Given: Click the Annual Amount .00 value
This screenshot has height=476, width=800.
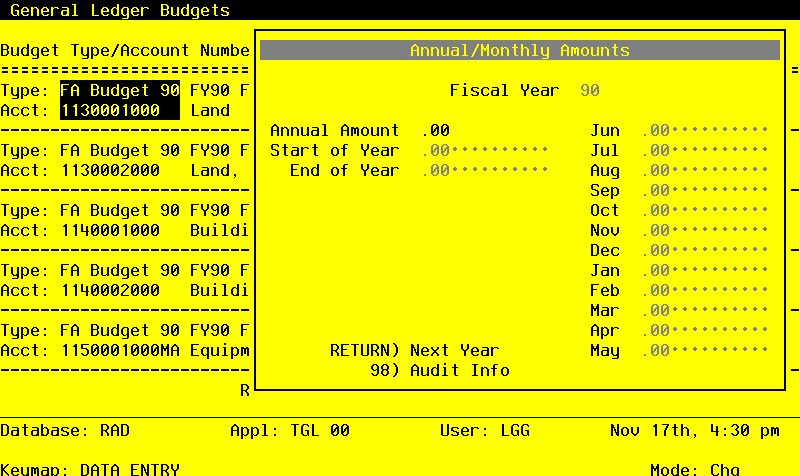Looking at the screenshot, I should [x=436, y=130].
